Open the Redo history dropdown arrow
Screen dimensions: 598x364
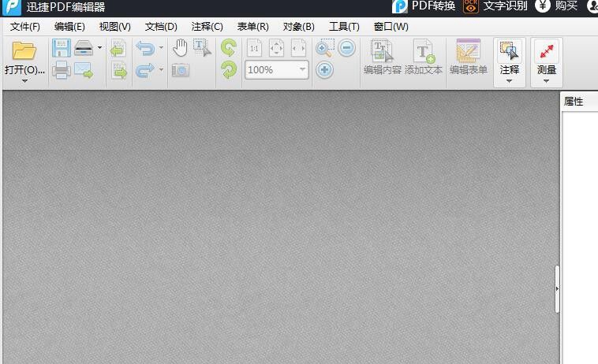pos(161,70)
